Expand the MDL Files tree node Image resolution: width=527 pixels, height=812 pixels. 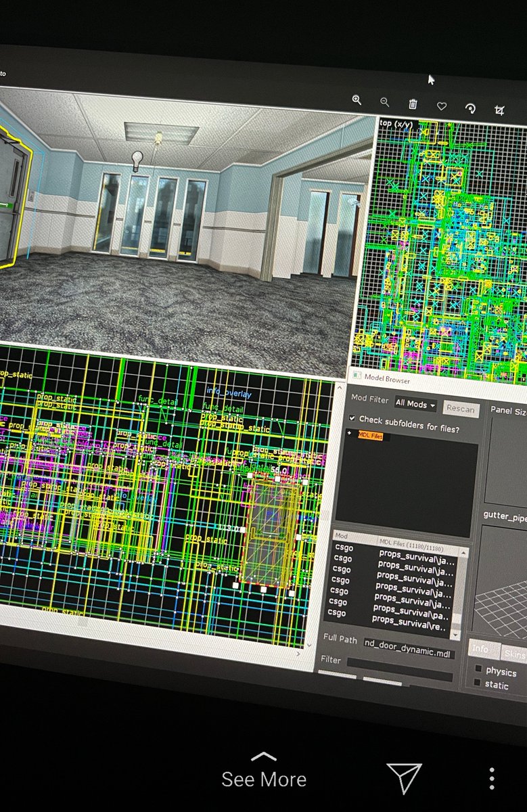point(349,434)
